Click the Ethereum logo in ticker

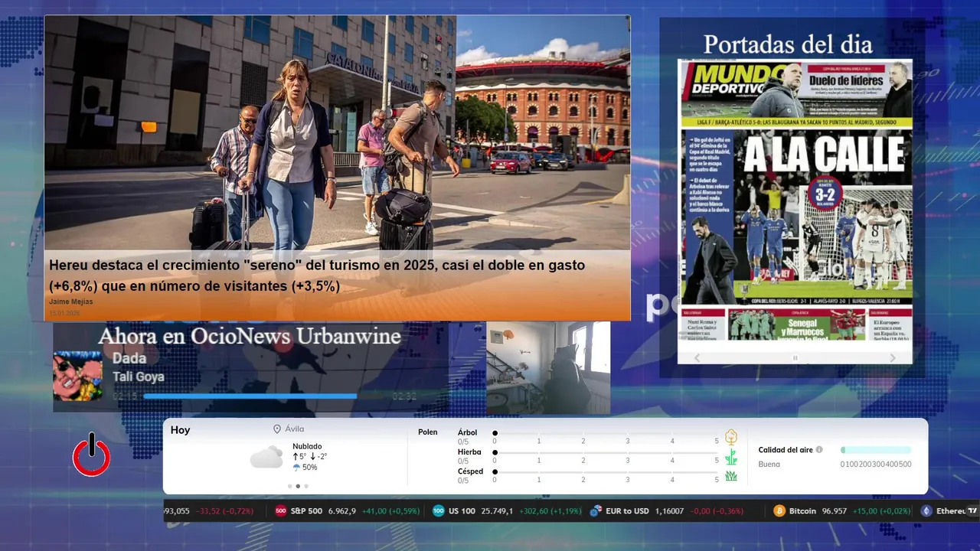click(926, 510)
